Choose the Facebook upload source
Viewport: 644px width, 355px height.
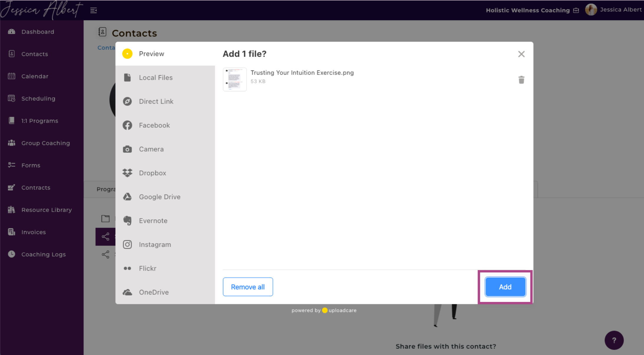[154, 125]
